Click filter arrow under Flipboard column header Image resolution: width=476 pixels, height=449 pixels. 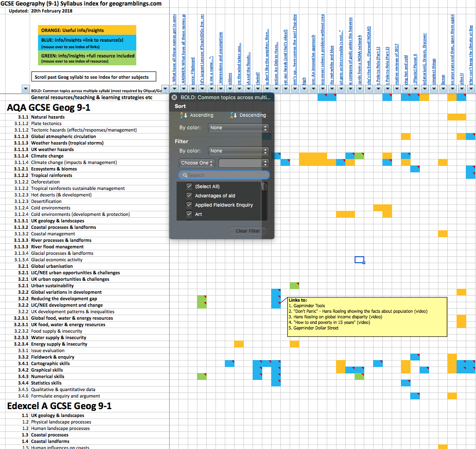193,89
